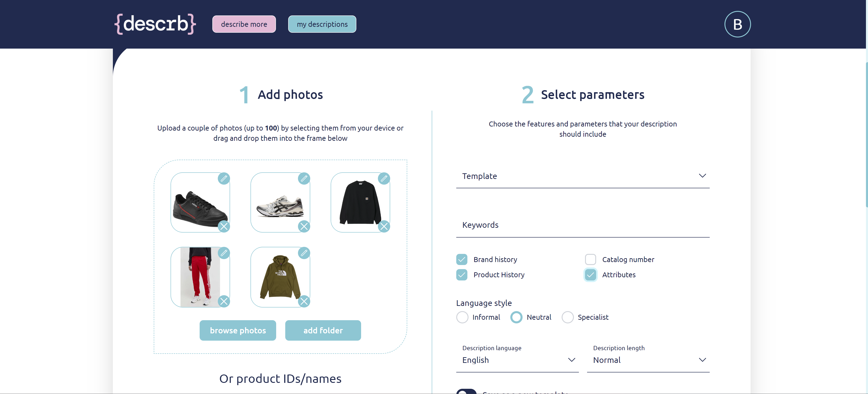868x394 pixels.
Task: Remove the black sweatshirt photo
Action: pyautogui.click(x=384, y=226)
